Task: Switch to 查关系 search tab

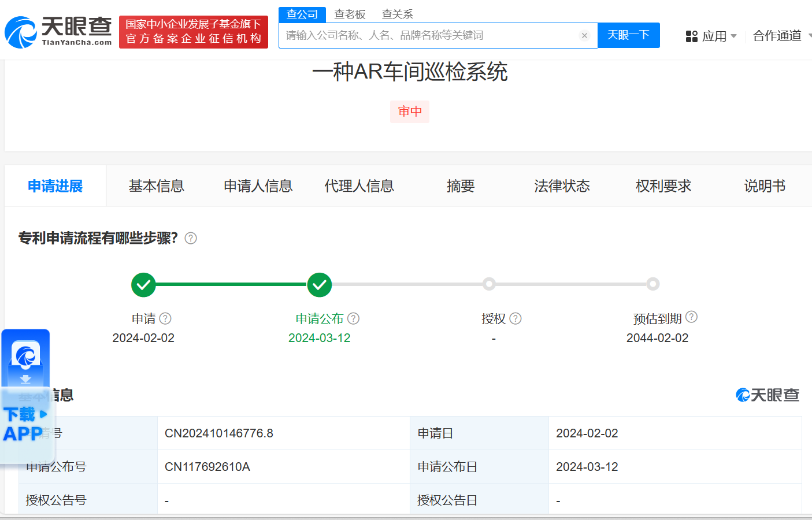Action: [398, 14]
